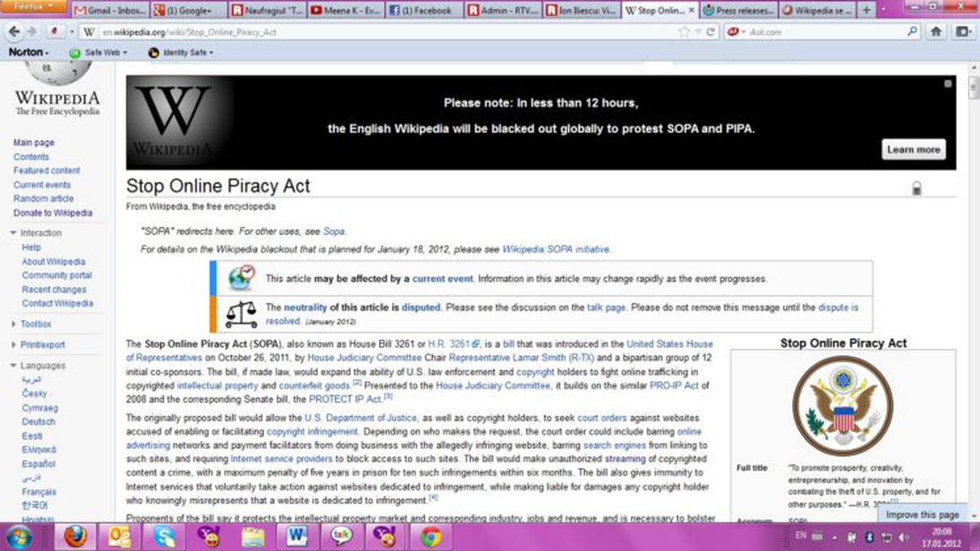Click the padlock icon near the article title

click(x=916, y=186)
